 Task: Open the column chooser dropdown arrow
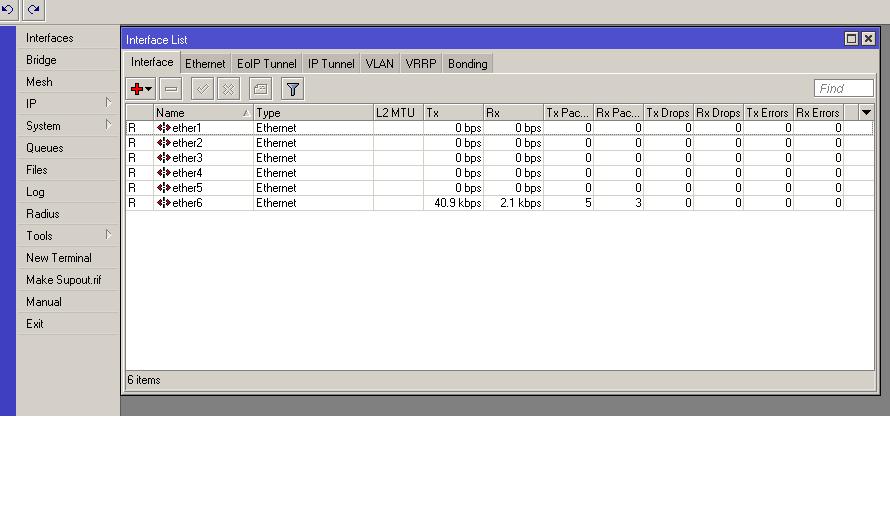(x=866, y=112)
